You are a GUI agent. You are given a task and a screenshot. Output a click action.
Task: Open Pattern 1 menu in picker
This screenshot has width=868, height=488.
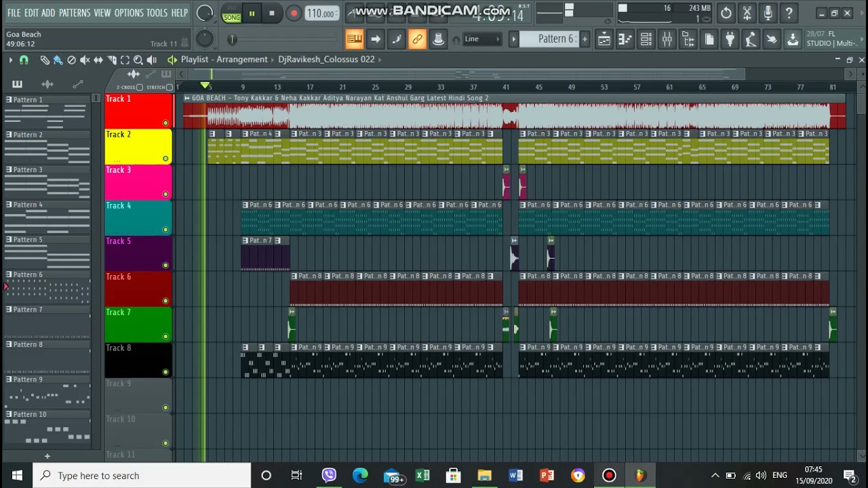9,100
